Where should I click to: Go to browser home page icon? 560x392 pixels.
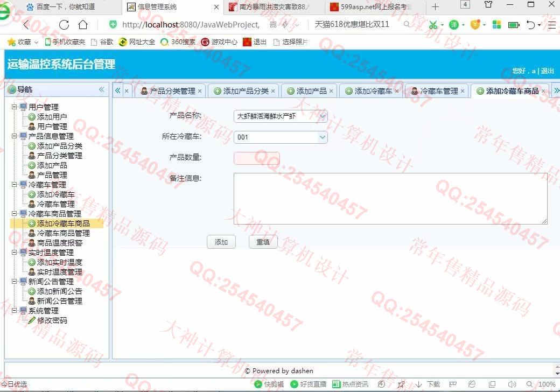[x=83, y=25]
